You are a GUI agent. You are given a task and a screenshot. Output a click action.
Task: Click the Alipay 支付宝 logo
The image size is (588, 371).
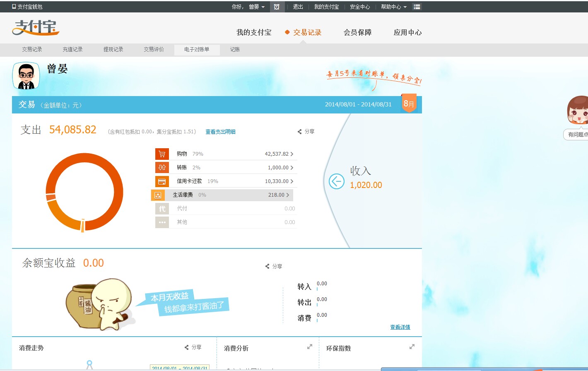point(36,28)
